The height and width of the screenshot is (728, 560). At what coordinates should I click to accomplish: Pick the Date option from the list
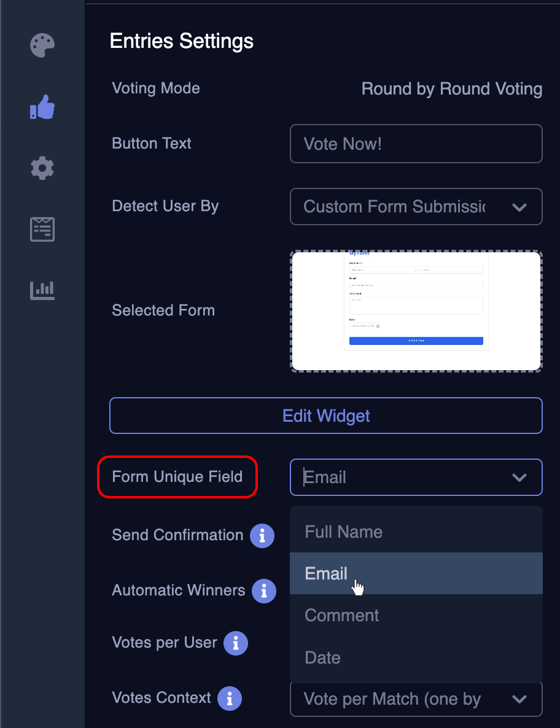tap(322, 657)
